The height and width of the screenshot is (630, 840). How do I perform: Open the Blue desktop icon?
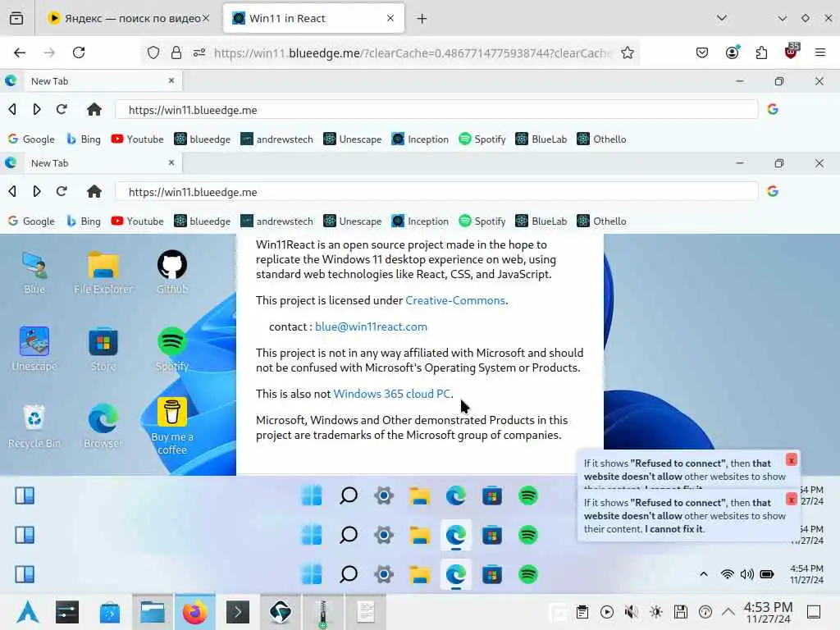click(34, 272)
